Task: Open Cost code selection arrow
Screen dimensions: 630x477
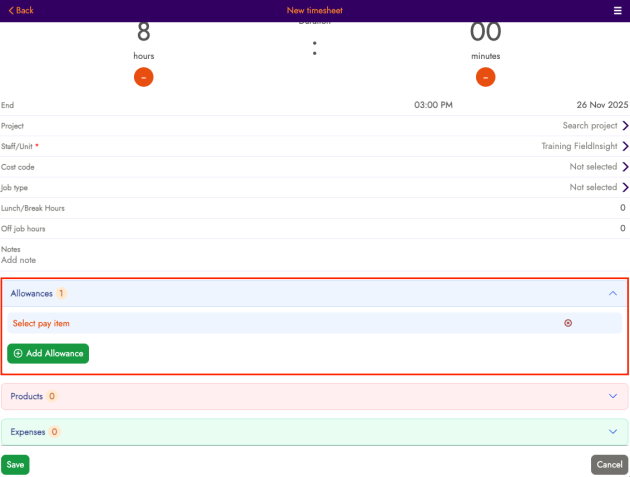Action: tap(625, 167)
